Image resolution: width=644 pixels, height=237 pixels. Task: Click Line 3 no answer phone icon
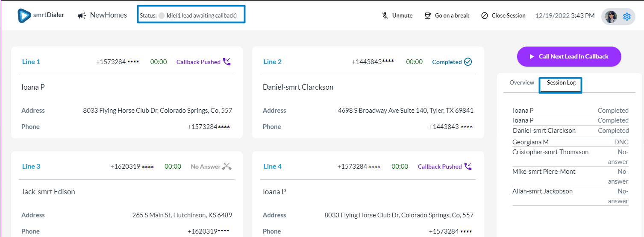pos(227,167)
